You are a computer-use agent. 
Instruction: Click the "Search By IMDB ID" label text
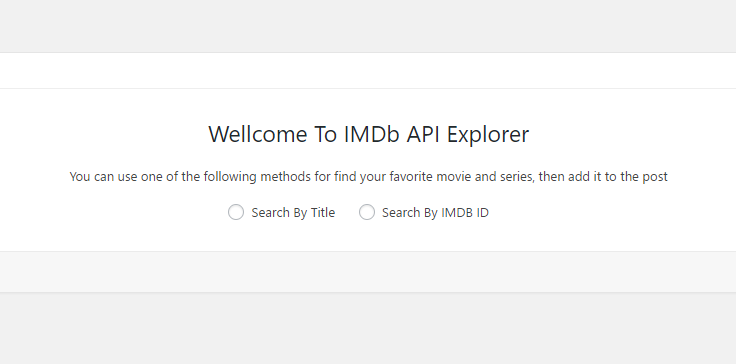click(435, 213)
